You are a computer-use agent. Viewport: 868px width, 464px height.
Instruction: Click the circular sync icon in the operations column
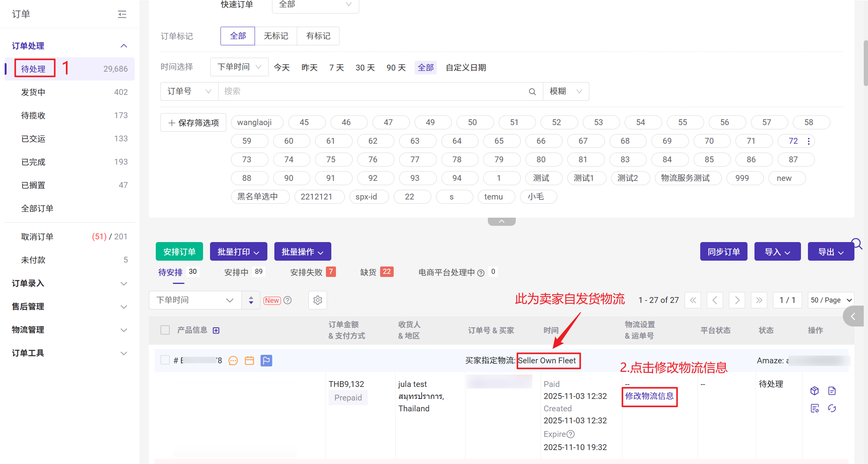tap(832, 408)
